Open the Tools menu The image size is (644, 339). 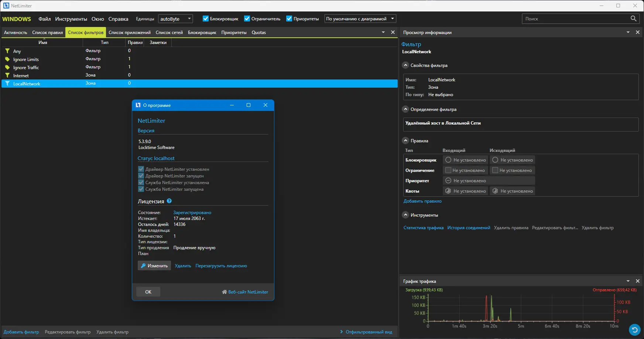tap(71, 19)
